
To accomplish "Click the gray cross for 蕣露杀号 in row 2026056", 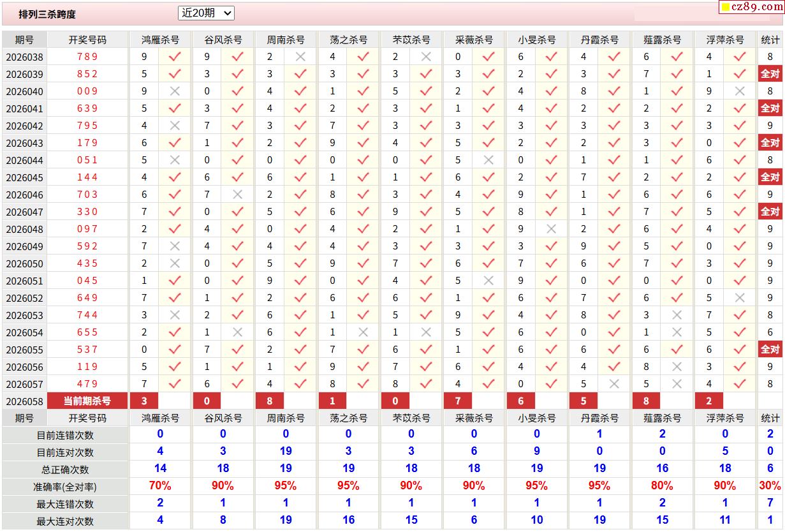I will click(x=677, y=367).
